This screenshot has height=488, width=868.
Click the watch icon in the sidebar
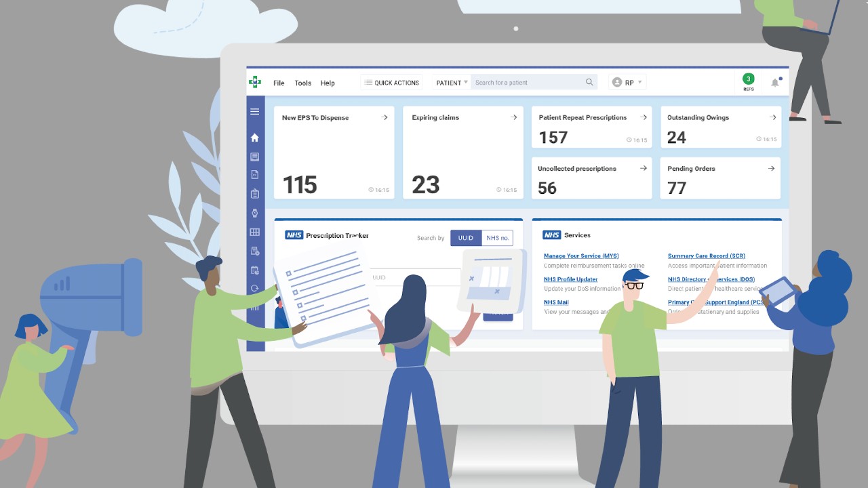pyautogui.click(x=255, y=213)
